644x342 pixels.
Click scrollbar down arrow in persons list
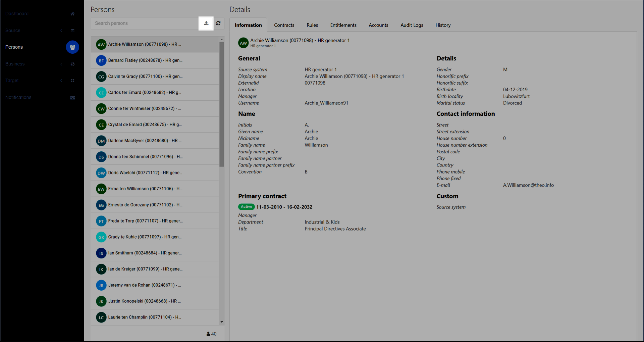point(222,322)
